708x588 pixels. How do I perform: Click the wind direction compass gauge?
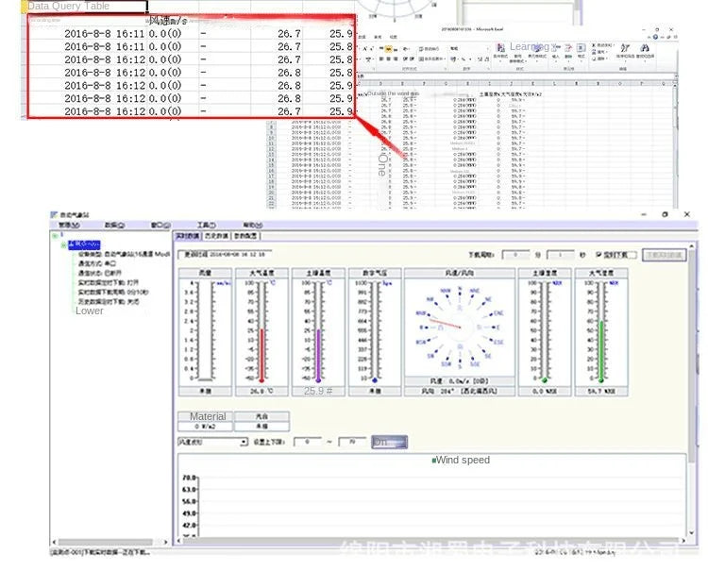point(460,327)
